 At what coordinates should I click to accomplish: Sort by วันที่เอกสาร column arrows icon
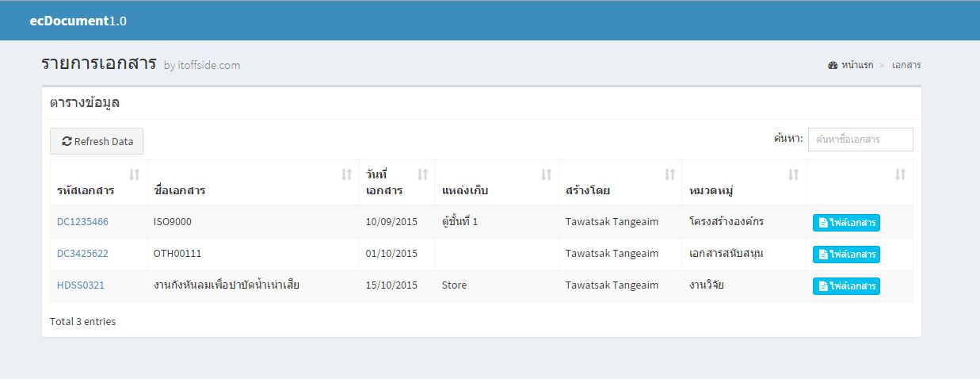pyautogui.click(x=422, y=174)
